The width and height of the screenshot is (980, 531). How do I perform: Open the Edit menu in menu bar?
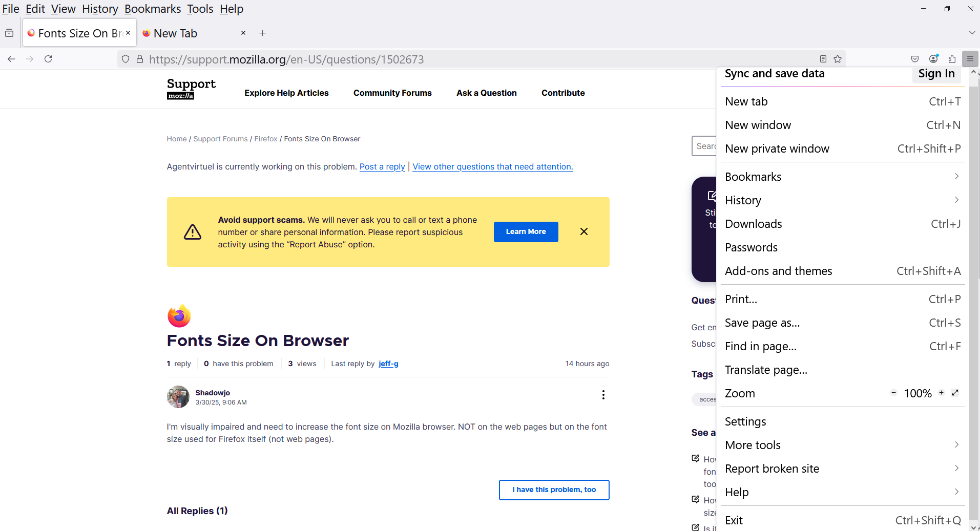tap(35, 9)
